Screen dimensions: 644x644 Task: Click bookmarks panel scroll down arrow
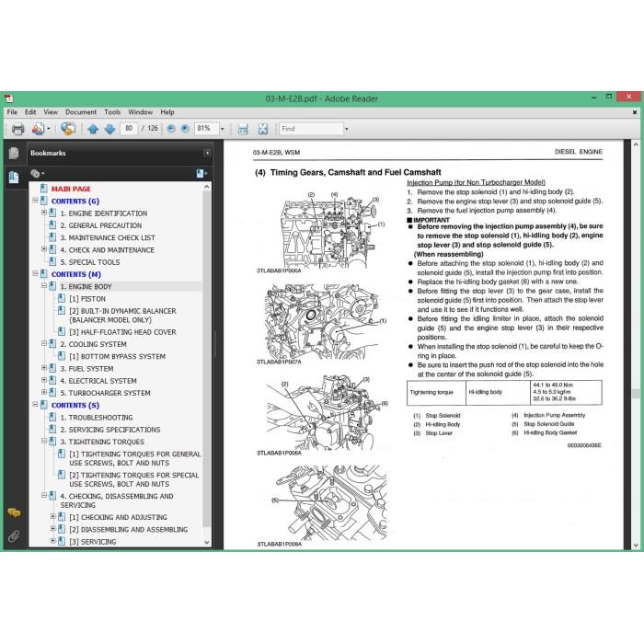coord(207,542)
